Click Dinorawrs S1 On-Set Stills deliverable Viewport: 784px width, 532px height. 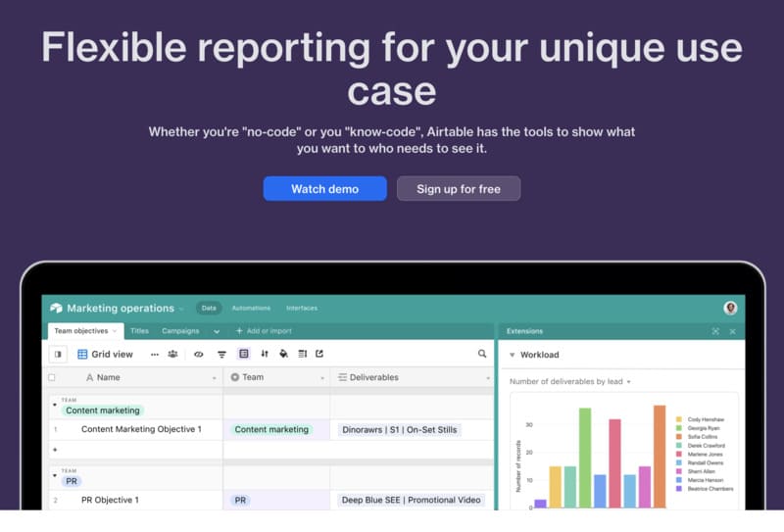(x=400, y=429)
